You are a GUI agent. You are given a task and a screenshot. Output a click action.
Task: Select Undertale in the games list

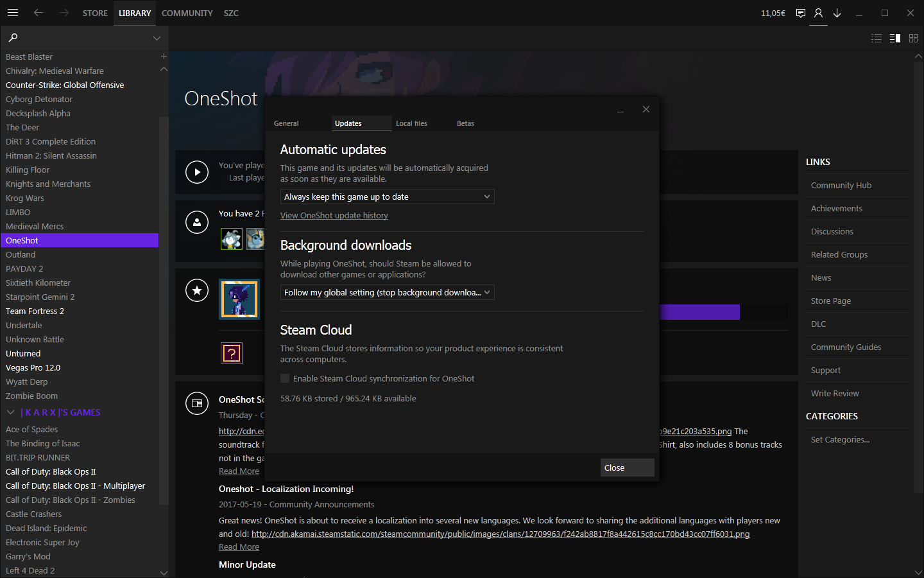click(x=24, y=325)
